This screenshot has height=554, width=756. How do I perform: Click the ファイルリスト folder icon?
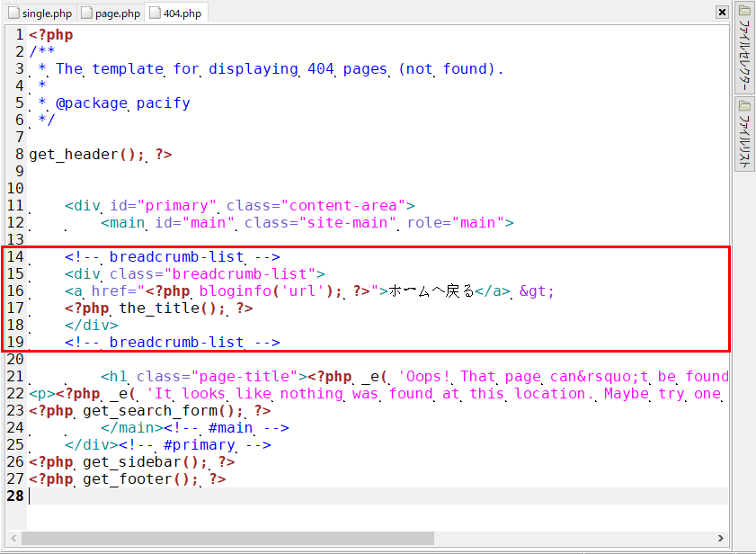pos(745,106)
